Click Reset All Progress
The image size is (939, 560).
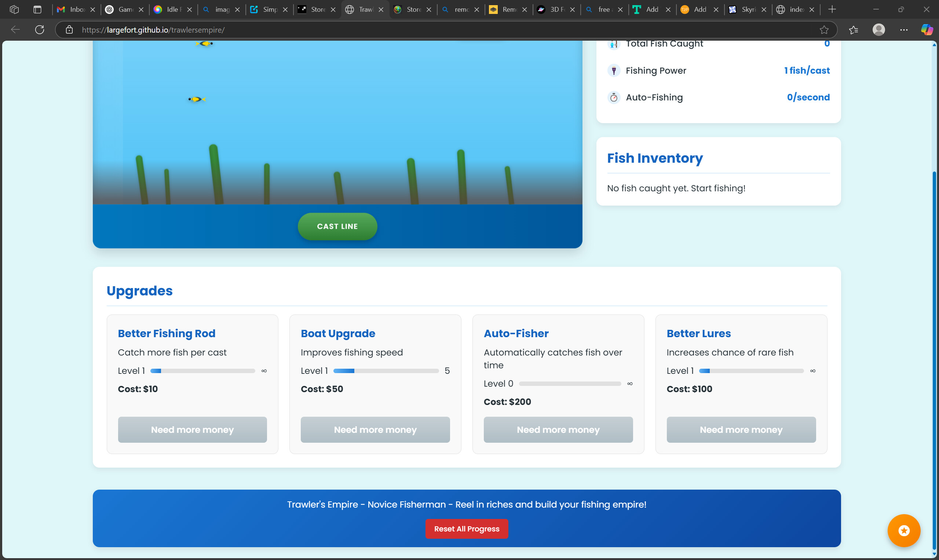(x=467, y=529)
